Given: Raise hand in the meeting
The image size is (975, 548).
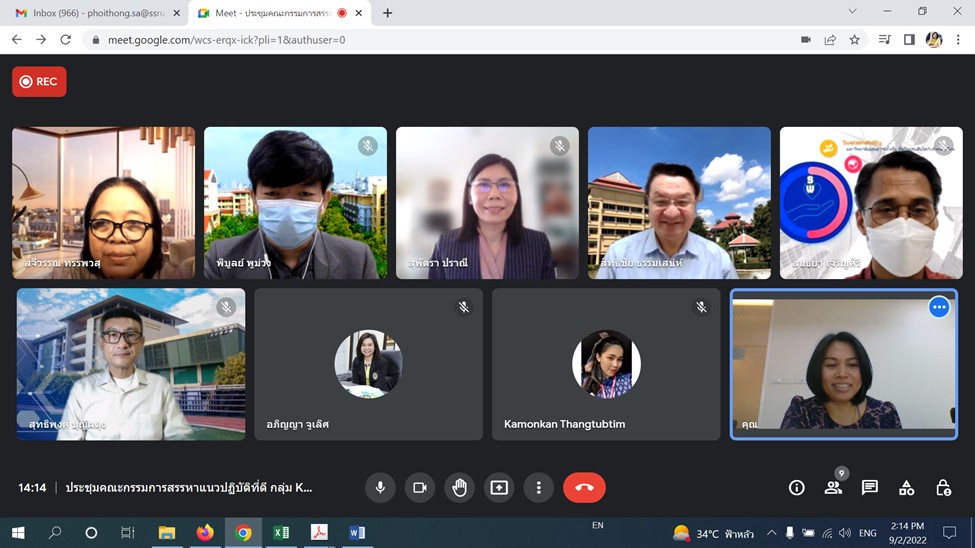Looking at the screenshot, I should pyautogui.click(x=459, y=488).
